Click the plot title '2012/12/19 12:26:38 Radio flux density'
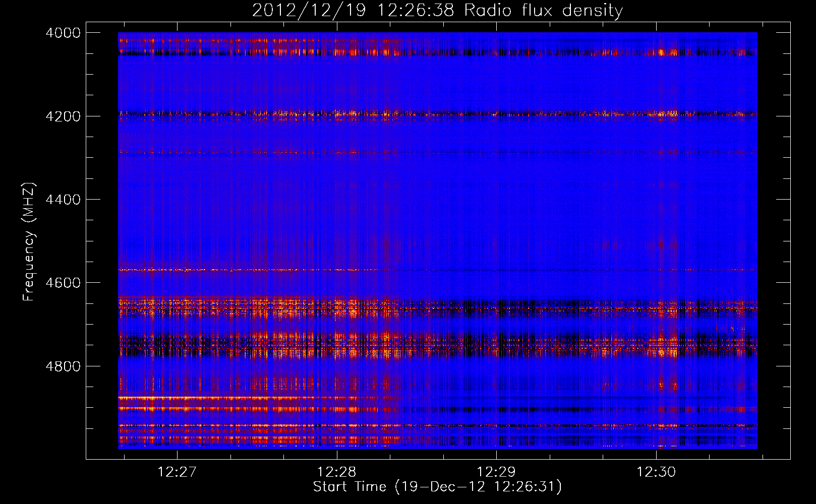This screenshot has width=816, height=504. (x=437, y=11)
